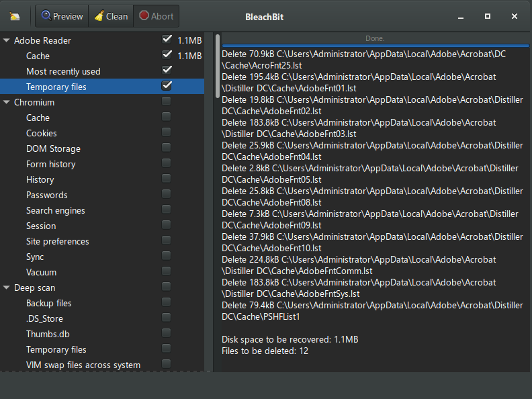Uncheck the Adobe Reader Cache checkbox
532x399 pixels.
click(x=167, y=54)
